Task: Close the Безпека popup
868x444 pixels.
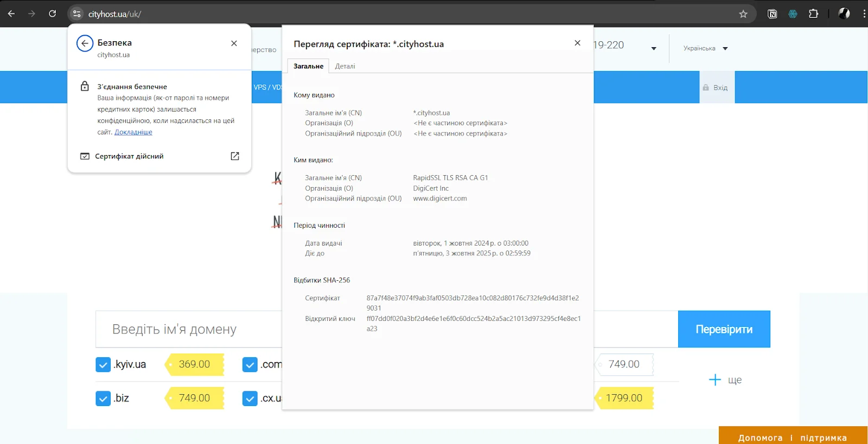Action: [234, 43]
